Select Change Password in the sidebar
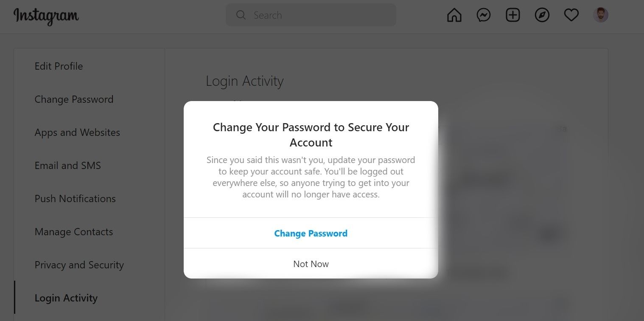The image size is (644, 321). [74, 99]
